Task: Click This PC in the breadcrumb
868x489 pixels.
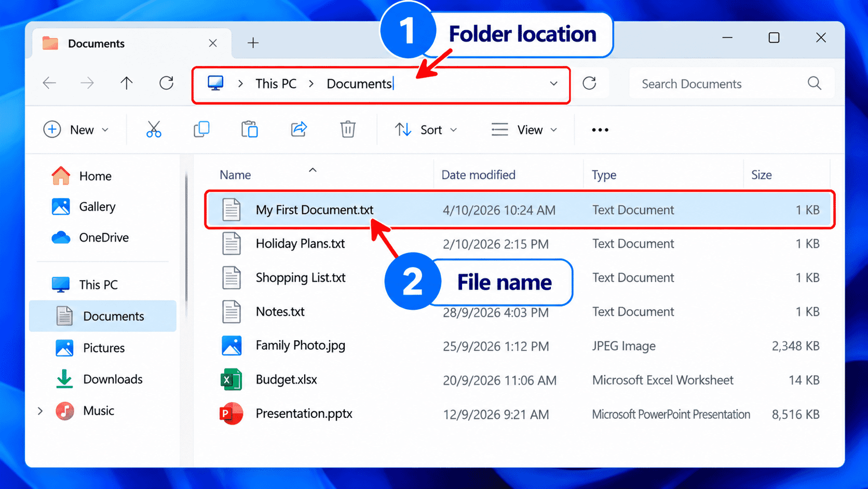Action: 276,84
